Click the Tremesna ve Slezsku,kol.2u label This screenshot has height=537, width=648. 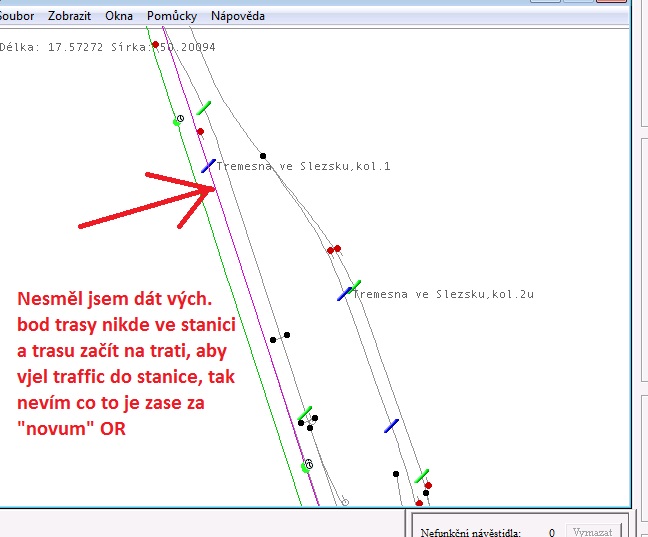click(x=444, y=294)
